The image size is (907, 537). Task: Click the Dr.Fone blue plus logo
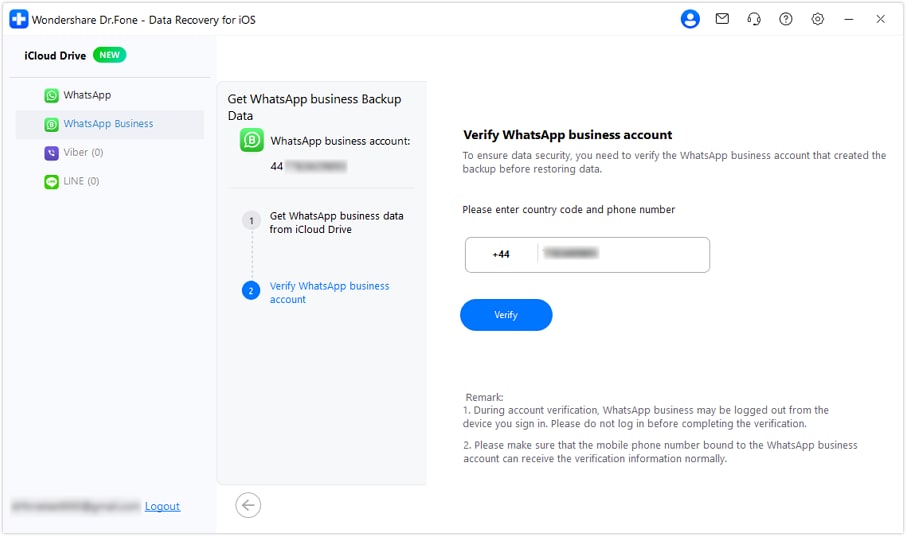(x=18, y=19)
